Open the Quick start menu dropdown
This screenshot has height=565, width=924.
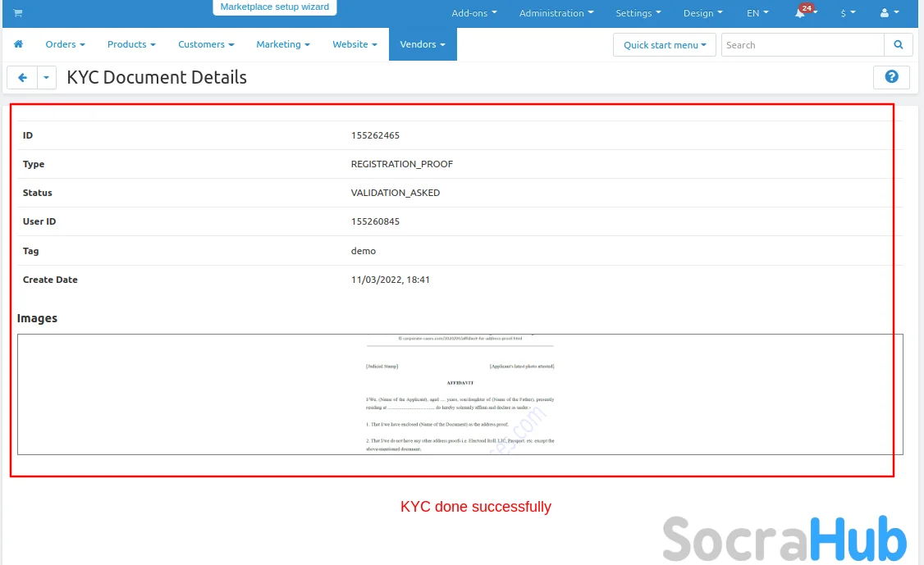tap(664, 45)
